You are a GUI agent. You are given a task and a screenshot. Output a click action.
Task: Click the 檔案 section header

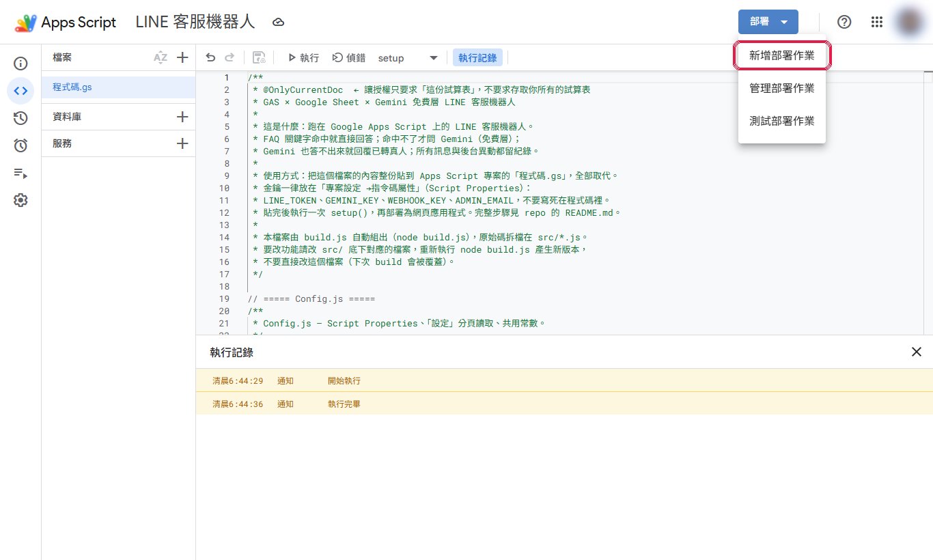[62, 58]
